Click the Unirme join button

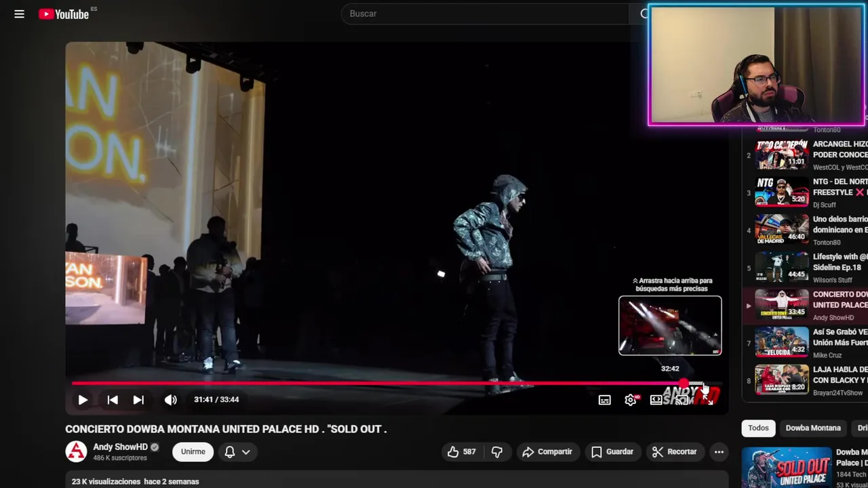point(193,451)
